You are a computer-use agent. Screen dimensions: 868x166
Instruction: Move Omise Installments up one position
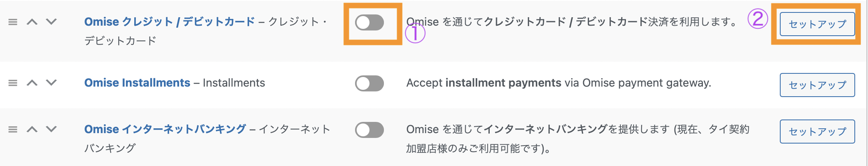click(x=32, y=83)
